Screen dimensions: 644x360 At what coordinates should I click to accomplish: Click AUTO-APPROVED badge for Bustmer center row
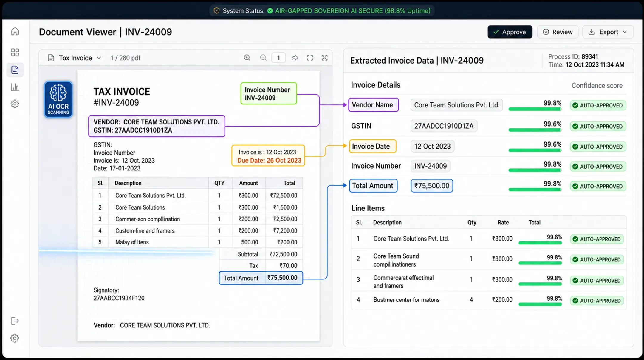pyautogui.click(x=597, y=301)
